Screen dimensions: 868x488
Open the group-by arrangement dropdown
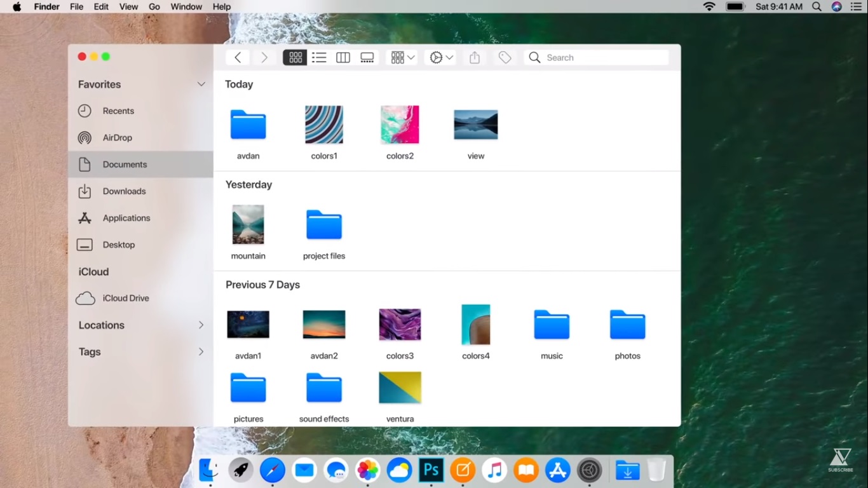[x=402, y=58]
